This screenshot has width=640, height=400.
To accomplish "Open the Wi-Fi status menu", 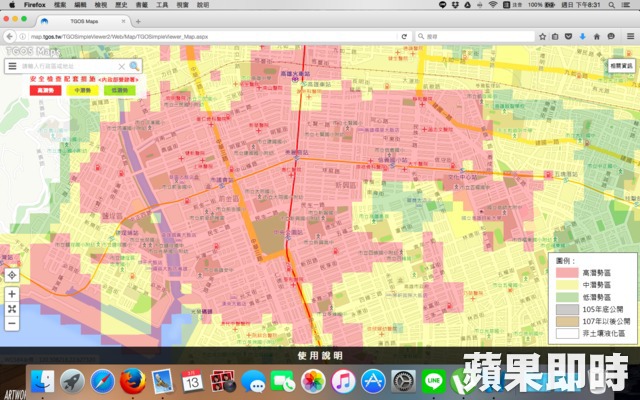I will (493, 5).
